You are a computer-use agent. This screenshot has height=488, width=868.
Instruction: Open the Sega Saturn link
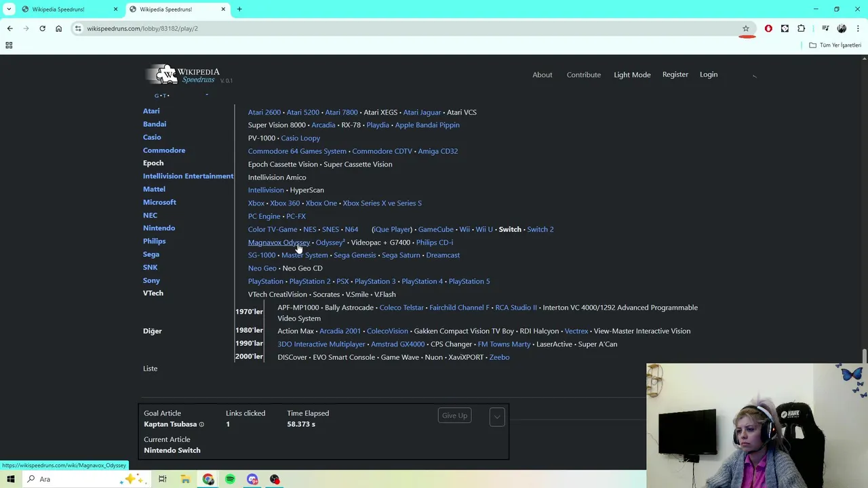(x=401, y=255)
